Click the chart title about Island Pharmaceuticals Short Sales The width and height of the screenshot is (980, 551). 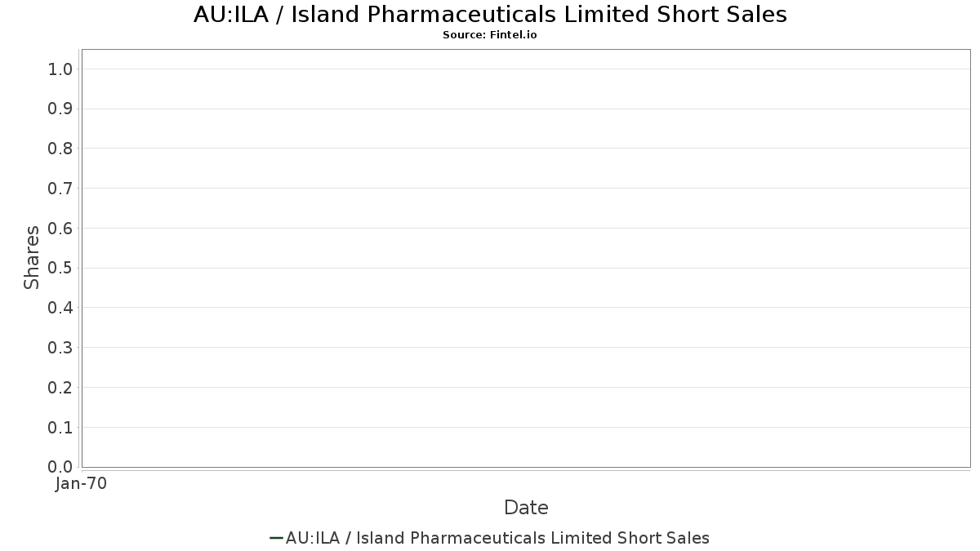490,15
